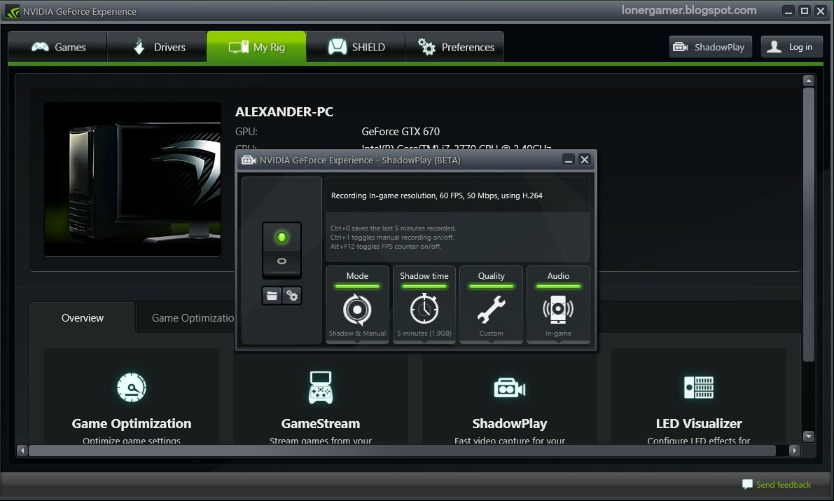Viewport: 834px width, 501px height.
Task: Click the My Rig monitor icon
Action: point(239,47)
